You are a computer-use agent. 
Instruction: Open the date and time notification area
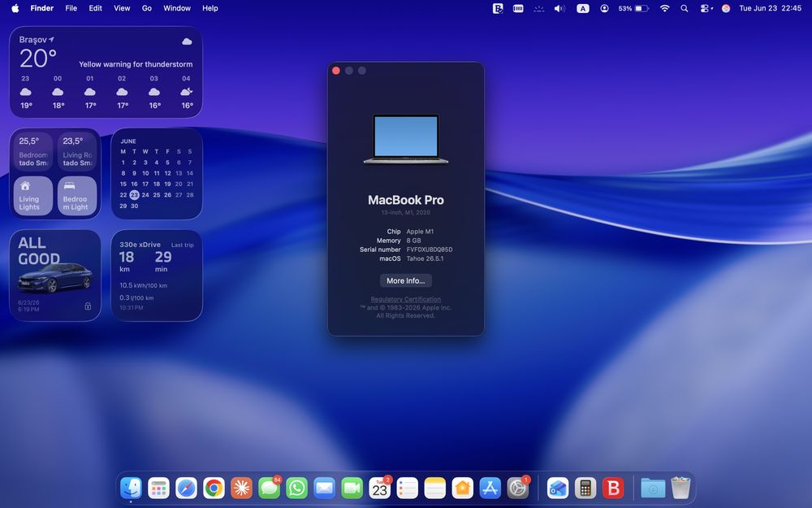point(770,8)
